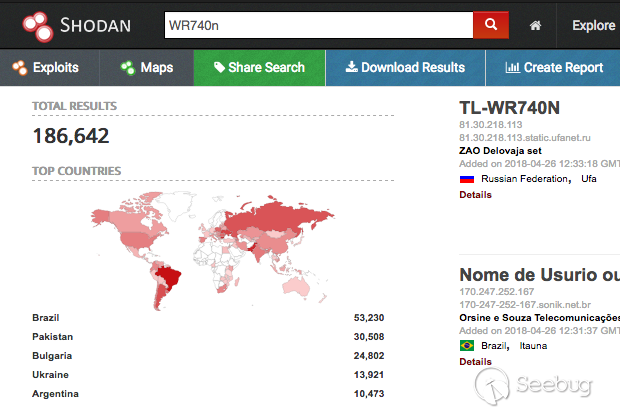
Task: Click the Brazil count 53,230
Action: (369, 318)
